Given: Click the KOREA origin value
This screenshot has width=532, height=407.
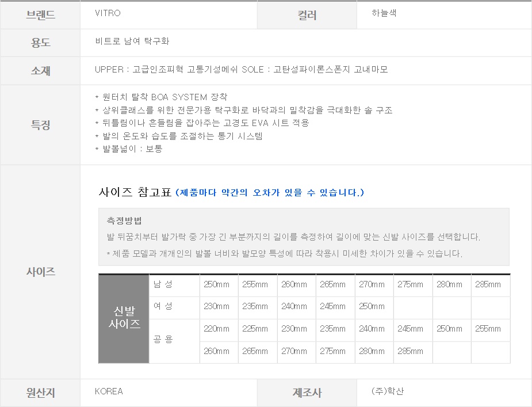Looking at the screenshot, I should (109, 391).
